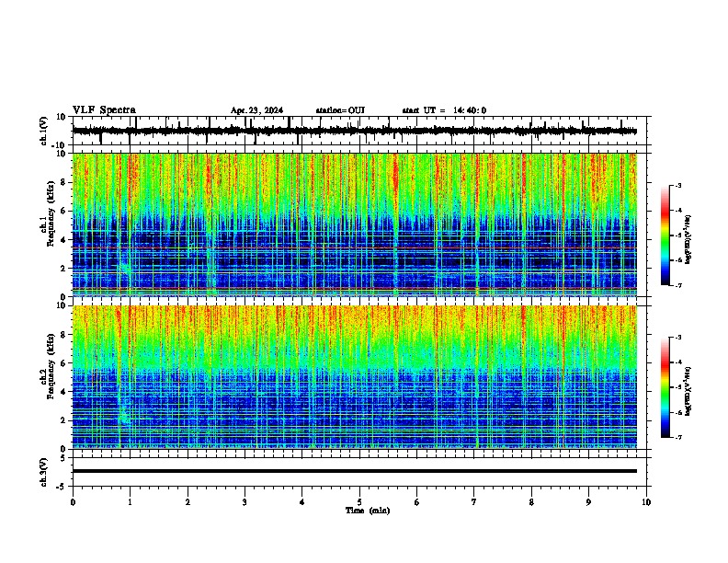Click the ch.2 frequency tick "4"

[x=63, y=392]
